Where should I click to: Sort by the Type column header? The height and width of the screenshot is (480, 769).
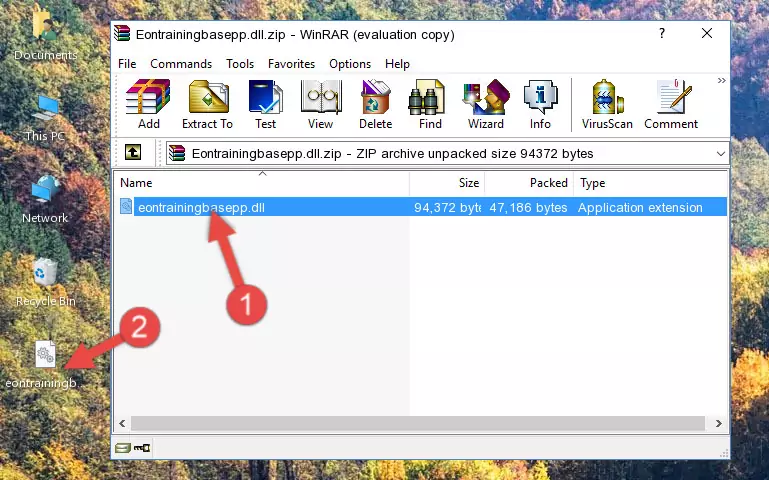(x=650, y=183)
